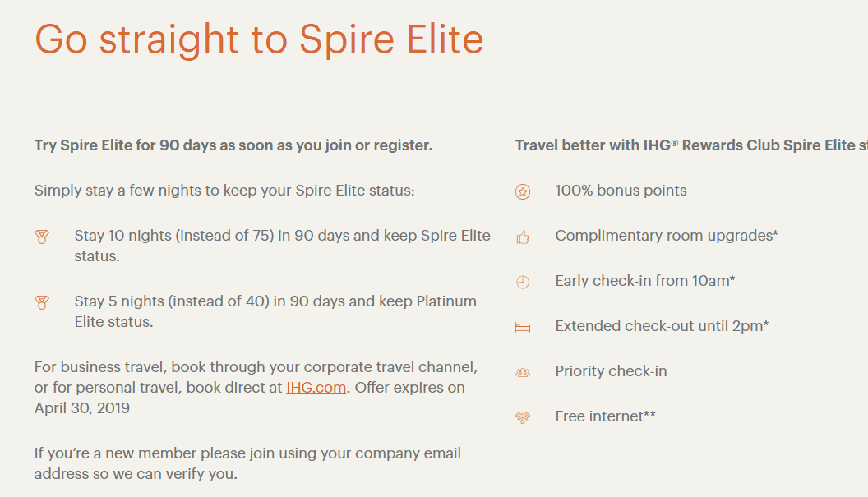Screen dimensions: 868x497
Task: Click the Travel better with IHG Rewards Club heading
Action: click(691, 145)
